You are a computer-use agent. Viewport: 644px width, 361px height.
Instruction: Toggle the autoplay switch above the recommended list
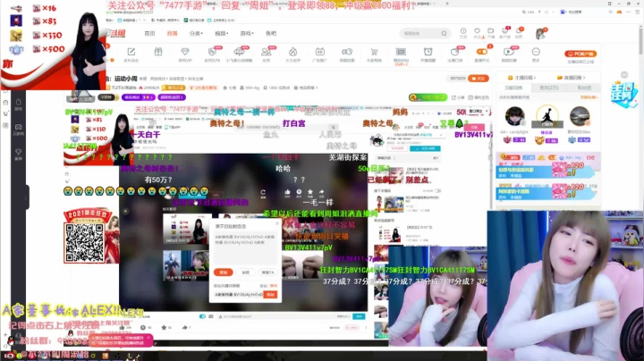(438, 190)
